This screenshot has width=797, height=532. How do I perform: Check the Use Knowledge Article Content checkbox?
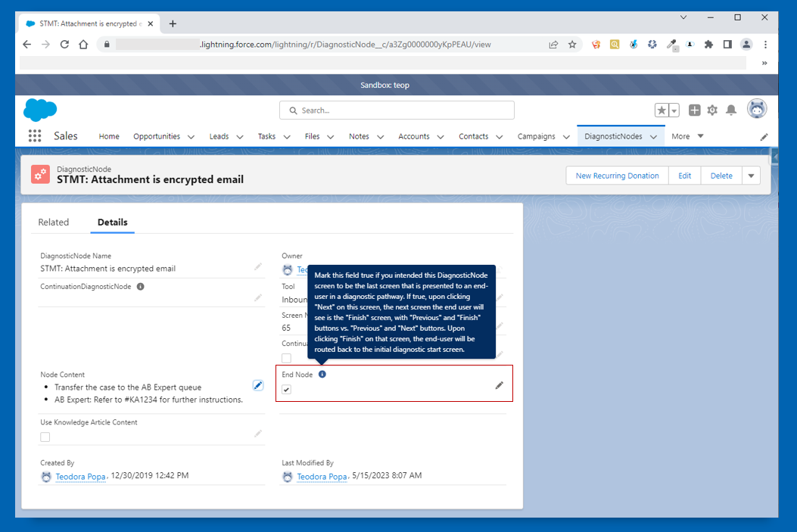(x=45, y=436)
